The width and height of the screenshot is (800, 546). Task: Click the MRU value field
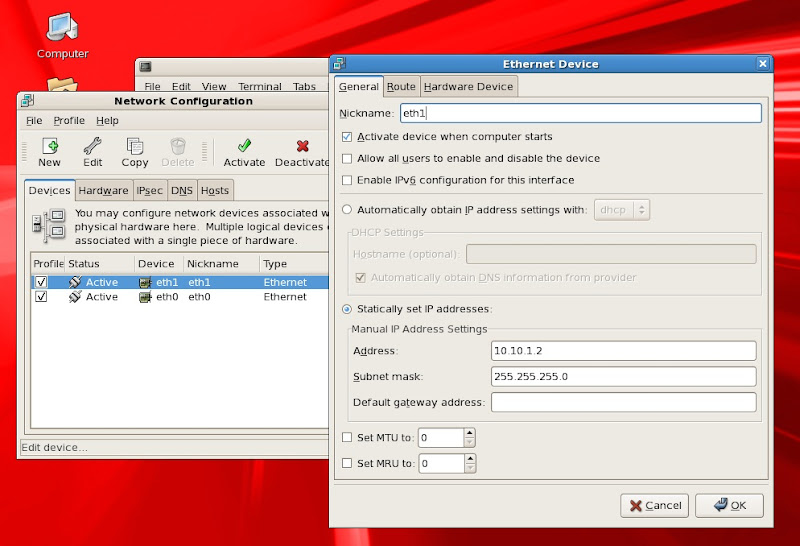click(441, 463)
